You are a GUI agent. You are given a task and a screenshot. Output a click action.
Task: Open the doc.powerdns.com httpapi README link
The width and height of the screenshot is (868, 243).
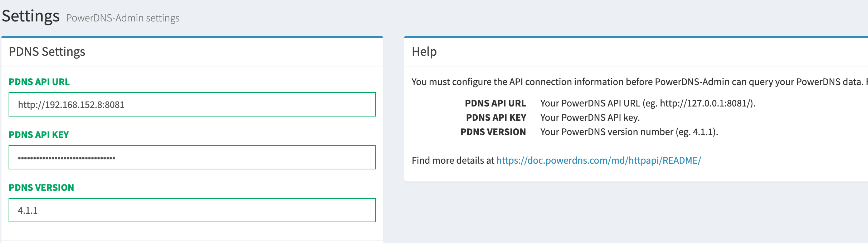pyautogui.click(x=599, y=160)
